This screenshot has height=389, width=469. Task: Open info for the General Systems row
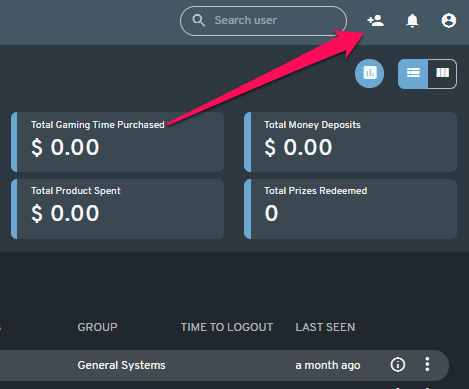coord(398,364)
